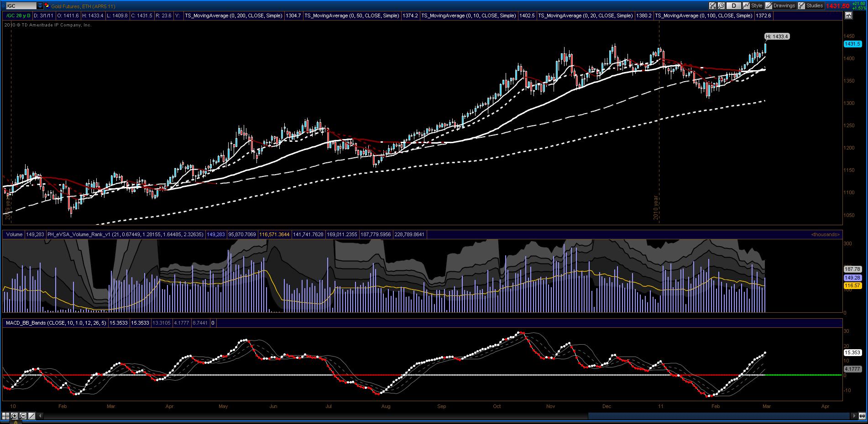
Task: Click the Hi: 1433.4 price bubble
Action: tap(777, 36)
